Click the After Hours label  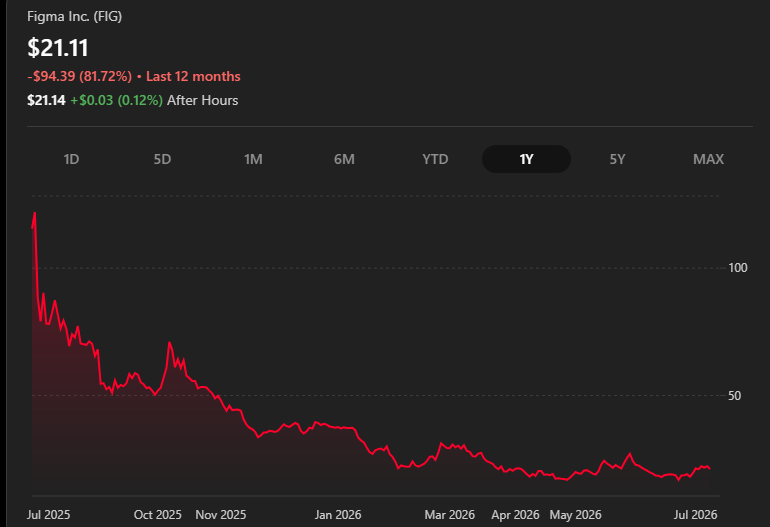[x=202, y=101]
